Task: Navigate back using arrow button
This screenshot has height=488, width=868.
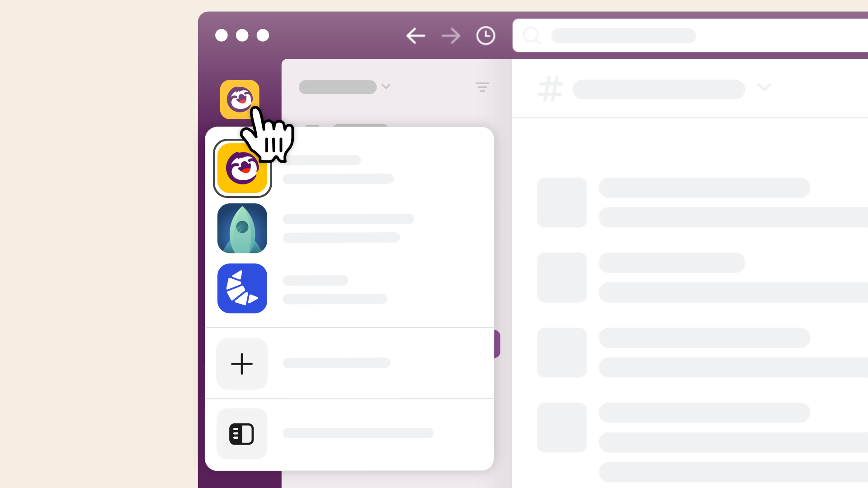Action: click(x=416, y=36)
